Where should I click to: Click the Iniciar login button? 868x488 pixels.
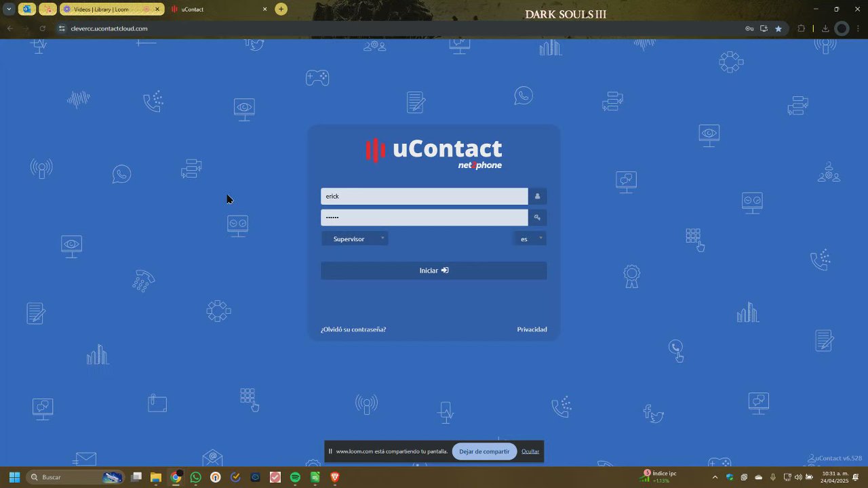coord(434,270)
